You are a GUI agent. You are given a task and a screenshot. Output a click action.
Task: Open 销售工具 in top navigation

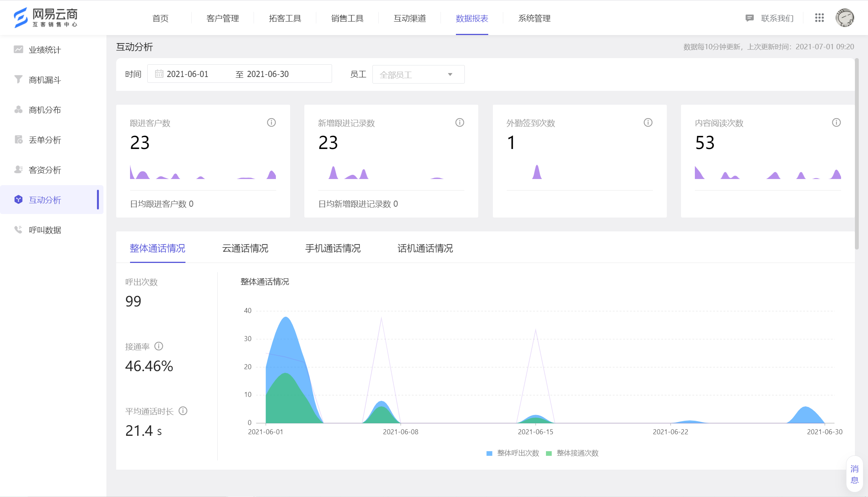click(x=347, y=18)
